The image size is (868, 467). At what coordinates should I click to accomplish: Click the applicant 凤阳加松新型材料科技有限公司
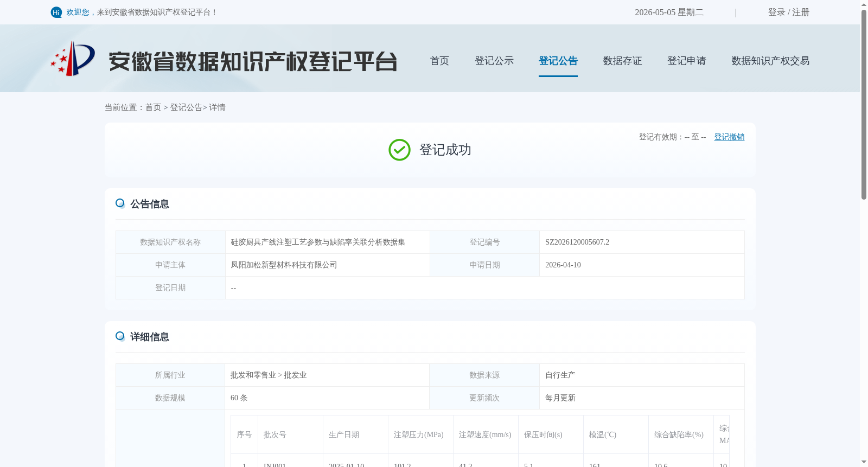[284, 265]
